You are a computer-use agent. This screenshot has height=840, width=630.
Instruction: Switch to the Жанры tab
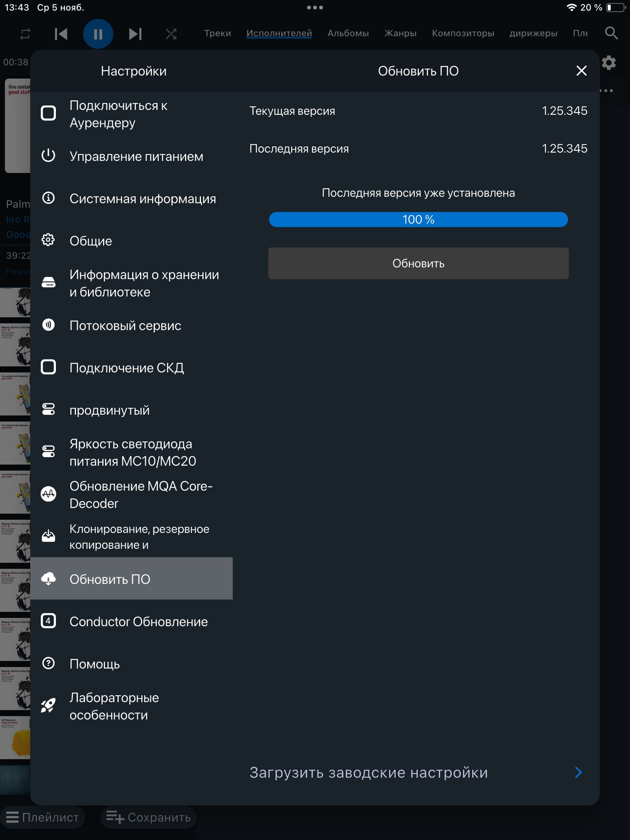(x=400, y=33)
